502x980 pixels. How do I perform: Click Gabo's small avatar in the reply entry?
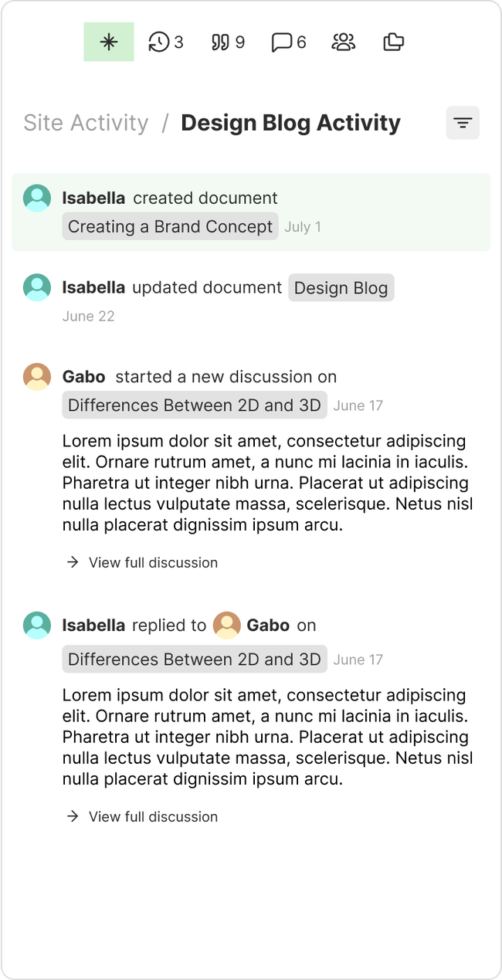pos(227,626)
